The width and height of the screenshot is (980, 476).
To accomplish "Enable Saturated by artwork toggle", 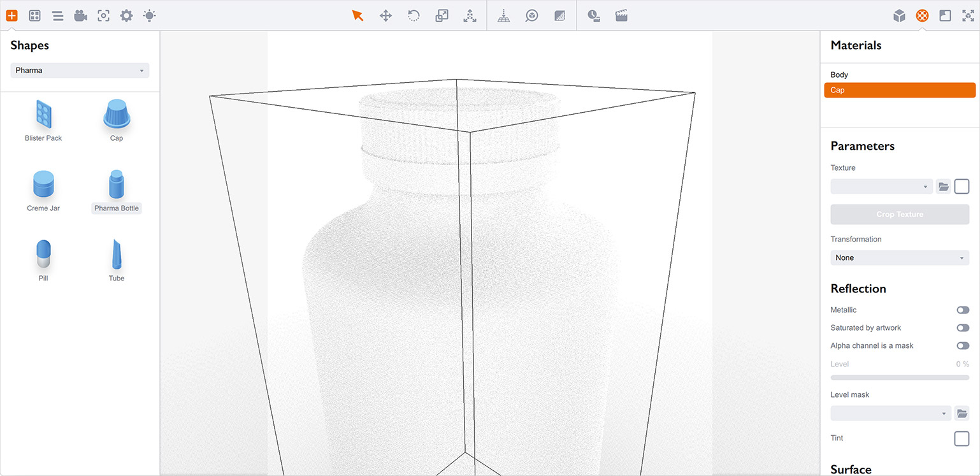I will (x=962, y=328).
